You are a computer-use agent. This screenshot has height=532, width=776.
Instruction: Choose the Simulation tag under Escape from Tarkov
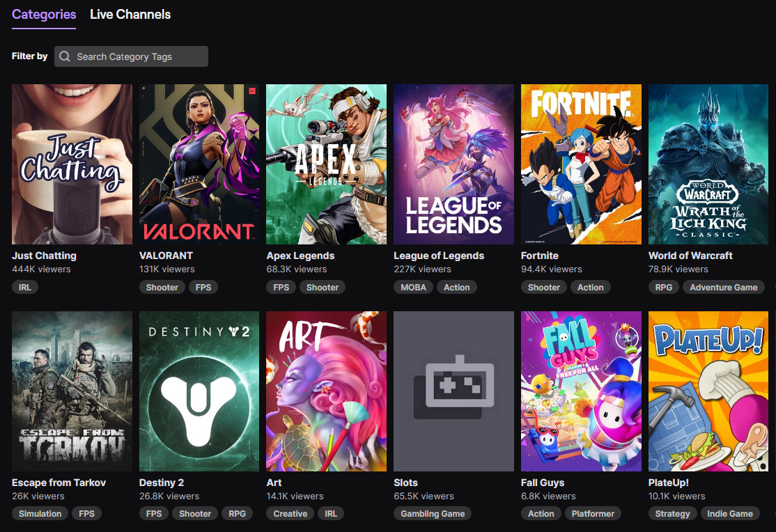point(40,514)
